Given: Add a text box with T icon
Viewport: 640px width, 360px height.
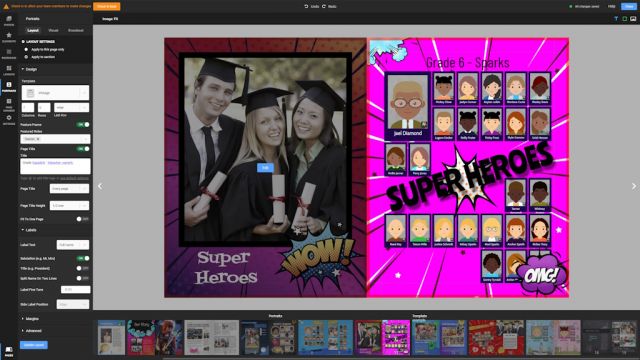Looking at the screenshot, I should click(616, 19).
